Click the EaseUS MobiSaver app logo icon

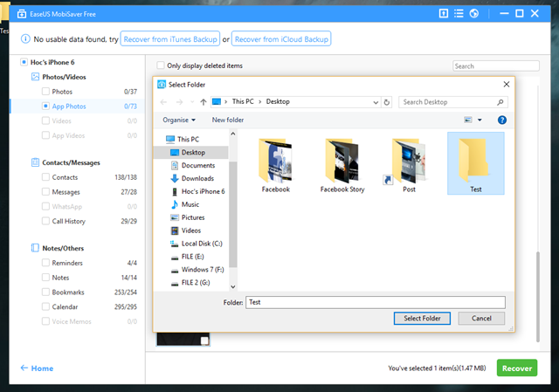tap(22, 14)
